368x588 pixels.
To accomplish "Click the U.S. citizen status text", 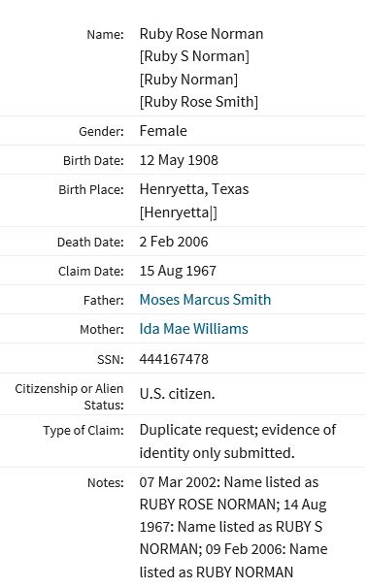I will click(177, 394).
